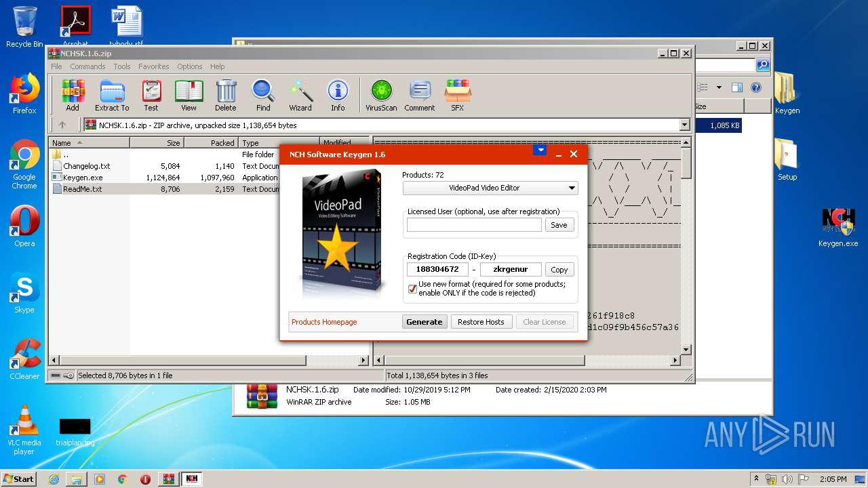
Task: Sort file list by Size column
Action: point(157,143)
